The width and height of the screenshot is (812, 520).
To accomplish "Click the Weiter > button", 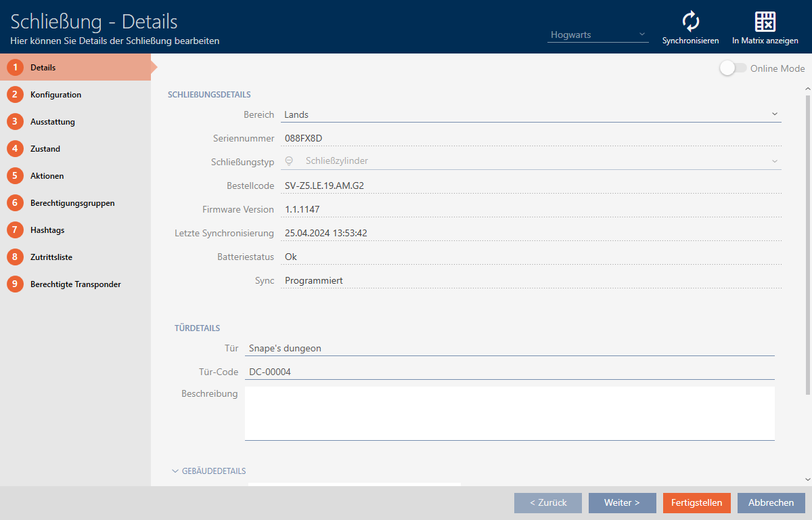I will click(x=622, y=503).
